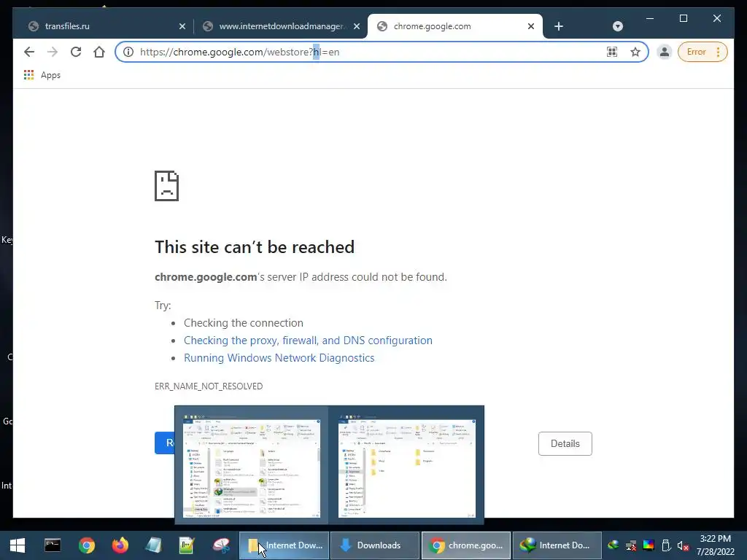The image size is (747, 560).
Task: Select the Internet Download Manager folder thumbnail
Action: 252,466
